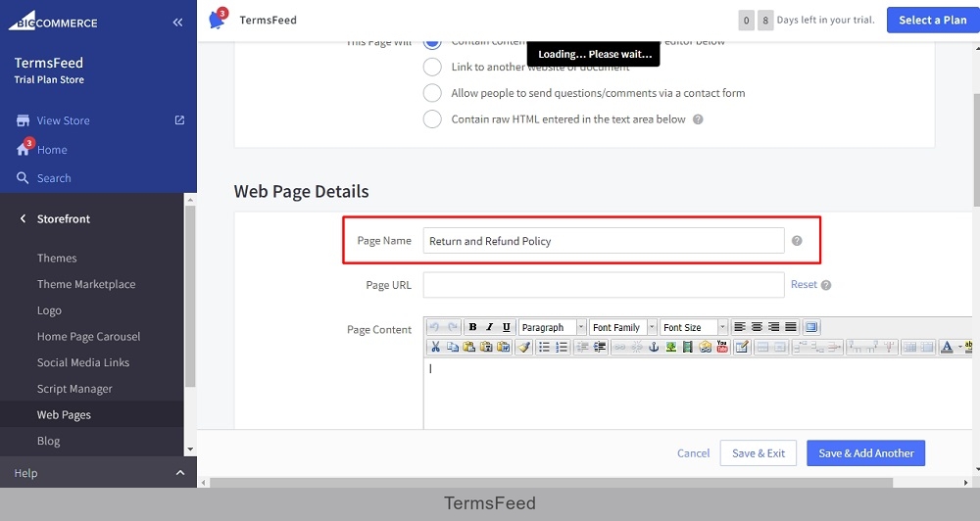This screenshot has height=521, width=980.
Task: Click the Select a Plan button
Action: tap(933, 20)
